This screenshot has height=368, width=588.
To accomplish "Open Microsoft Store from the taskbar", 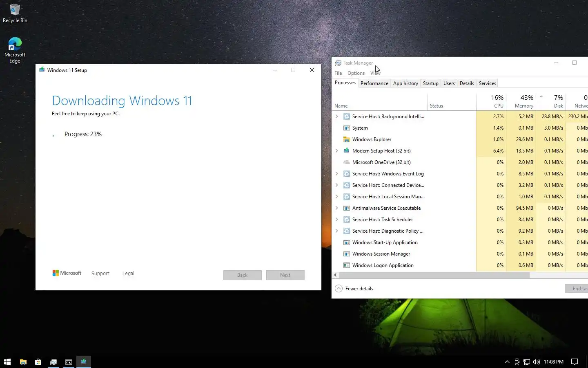I will tap(38, 361).
